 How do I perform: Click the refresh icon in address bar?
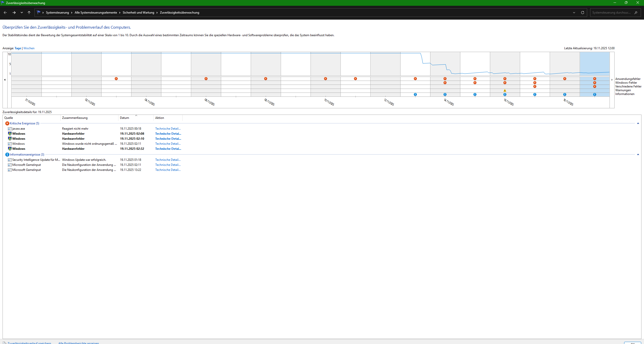tap(582, 13)
